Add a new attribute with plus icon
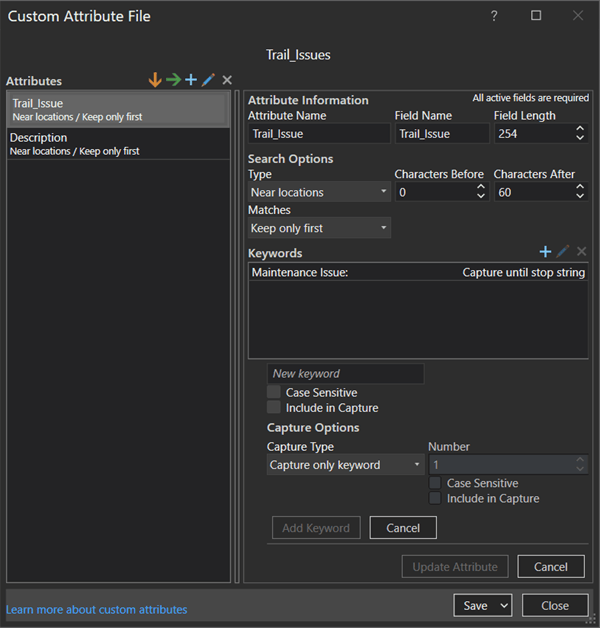 click(x=191, y=80)
